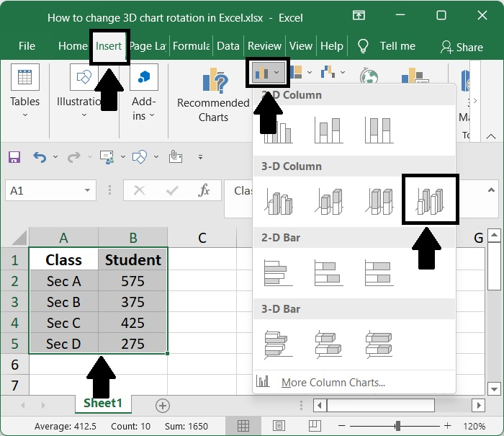Select 2-D 100% Stacked Bar chart

pos(379,273)
